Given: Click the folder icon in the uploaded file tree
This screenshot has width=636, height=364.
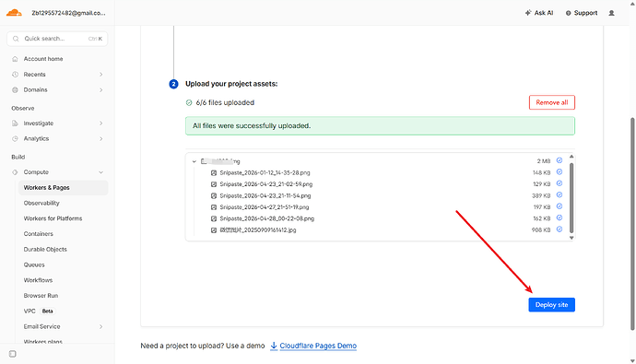Looking at the screenshot, I should pos(204,161).
